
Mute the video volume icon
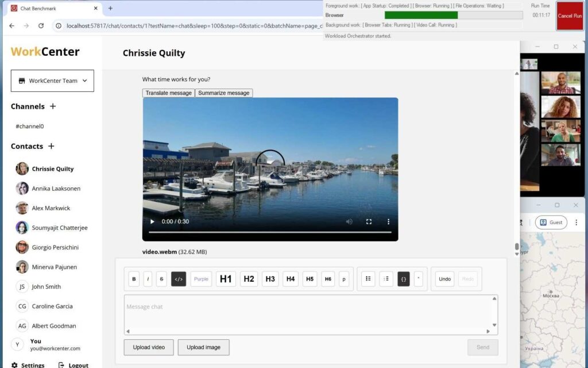(349, 221)
